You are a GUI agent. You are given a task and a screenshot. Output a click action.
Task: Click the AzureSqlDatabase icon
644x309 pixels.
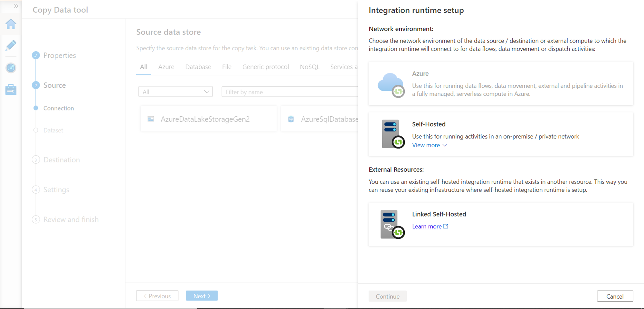(291, 119)
